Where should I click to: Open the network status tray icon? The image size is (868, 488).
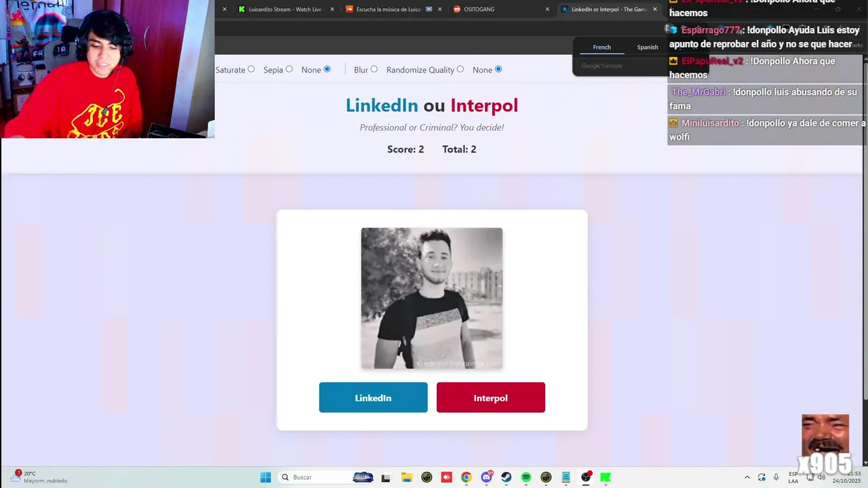click(x=810, y=477)
